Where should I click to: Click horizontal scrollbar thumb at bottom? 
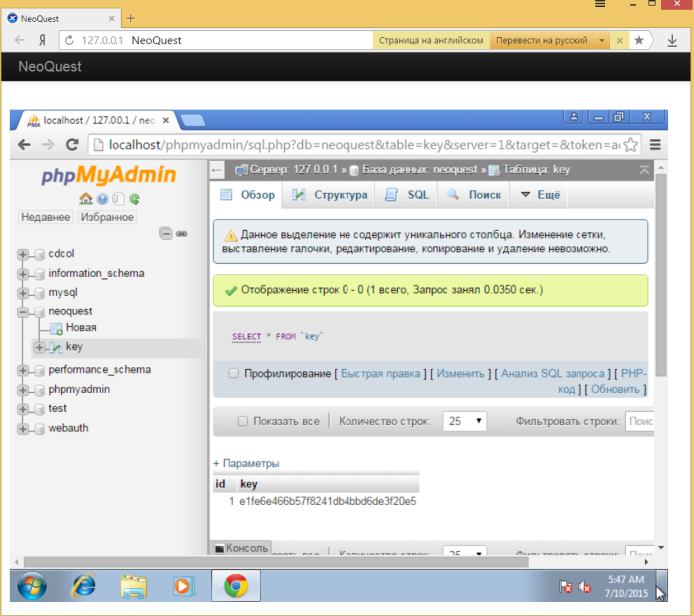(276, 562)
